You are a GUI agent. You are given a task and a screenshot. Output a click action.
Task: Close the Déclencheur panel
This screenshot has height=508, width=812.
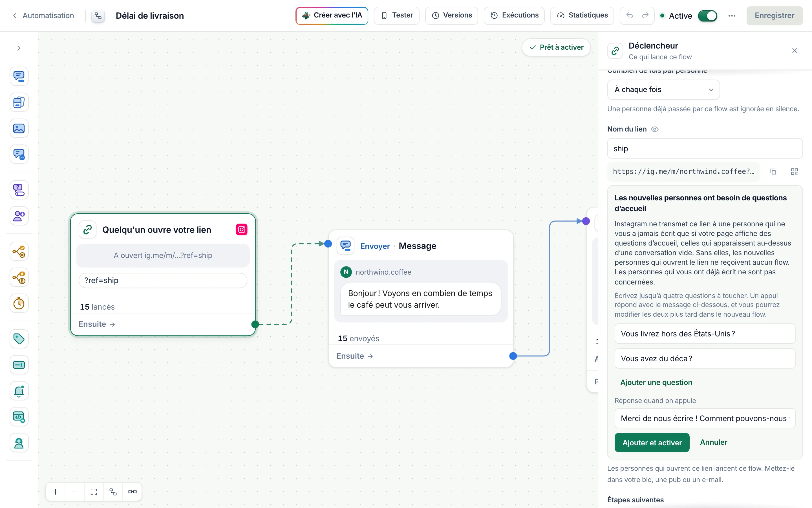pyautogui.click(x=795, y=51)
